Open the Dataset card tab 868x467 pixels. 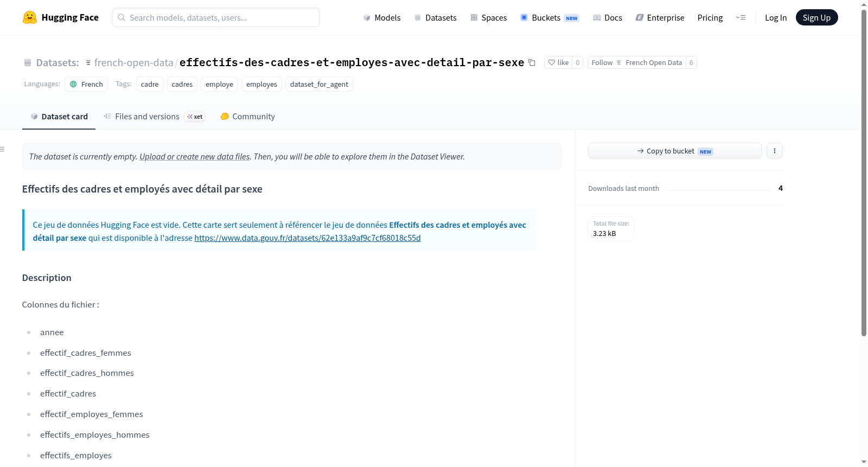[x=59, y=116]
